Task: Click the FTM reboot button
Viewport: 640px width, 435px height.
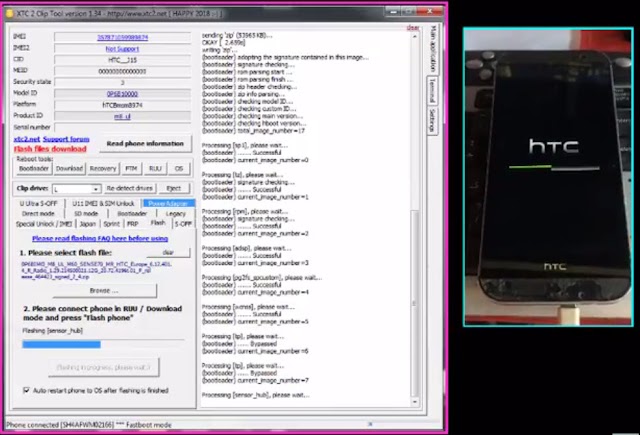Action: (131, 168)
